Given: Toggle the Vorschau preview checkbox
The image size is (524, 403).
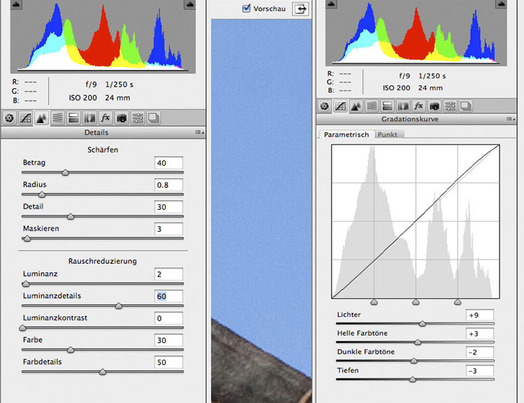Looking at the screenshot, I should tap(246, 8).
